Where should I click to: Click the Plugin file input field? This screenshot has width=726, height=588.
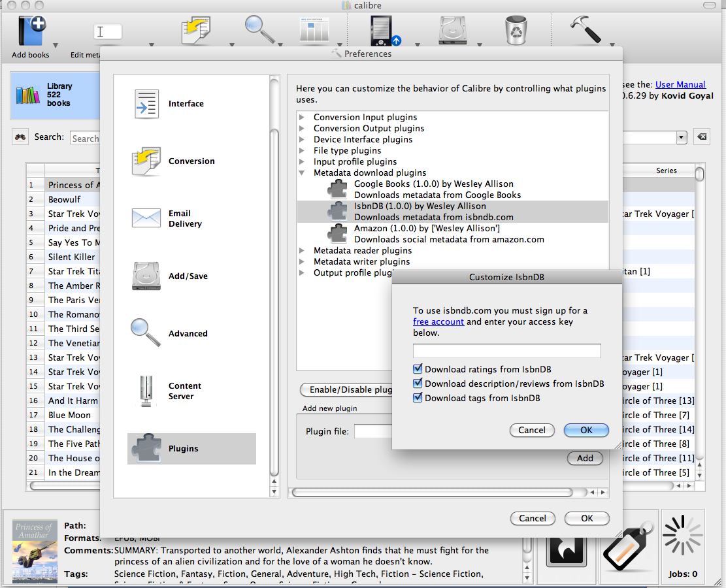pyautogui.click(x=373, y=431)
